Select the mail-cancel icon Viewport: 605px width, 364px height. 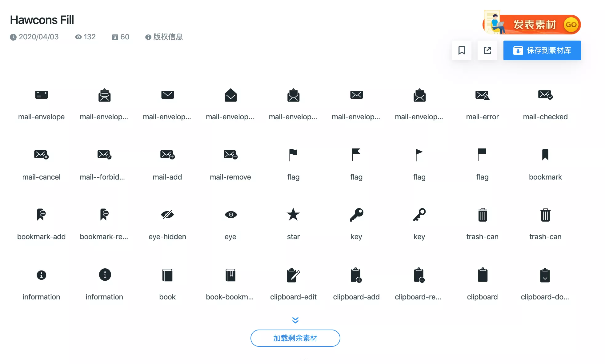point(41,154)
